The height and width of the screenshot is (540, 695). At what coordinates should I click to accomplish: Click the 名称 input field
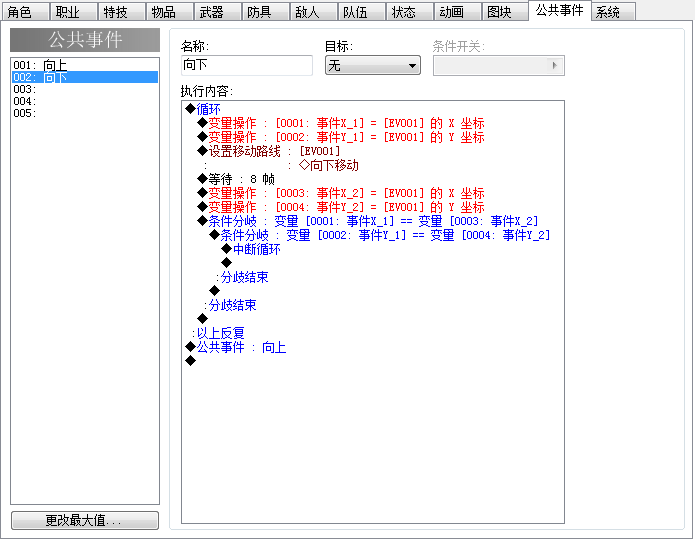[247, 65]
